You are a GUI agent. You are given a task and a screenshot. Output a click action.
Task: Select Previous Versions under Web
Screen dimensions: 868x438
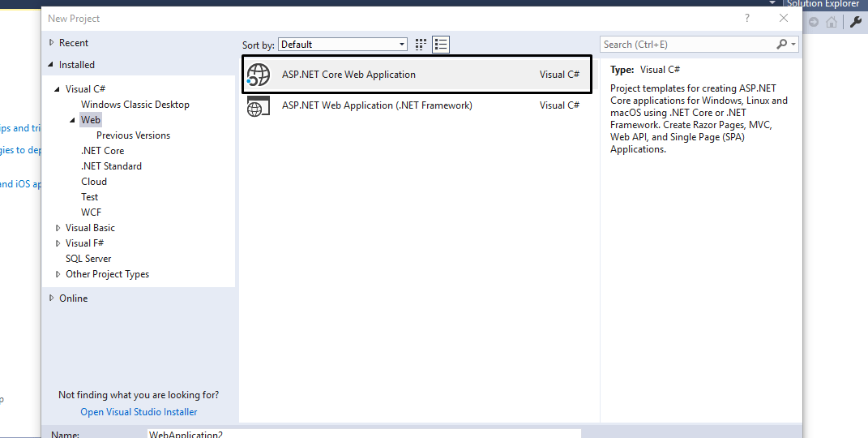click(134, 135)
